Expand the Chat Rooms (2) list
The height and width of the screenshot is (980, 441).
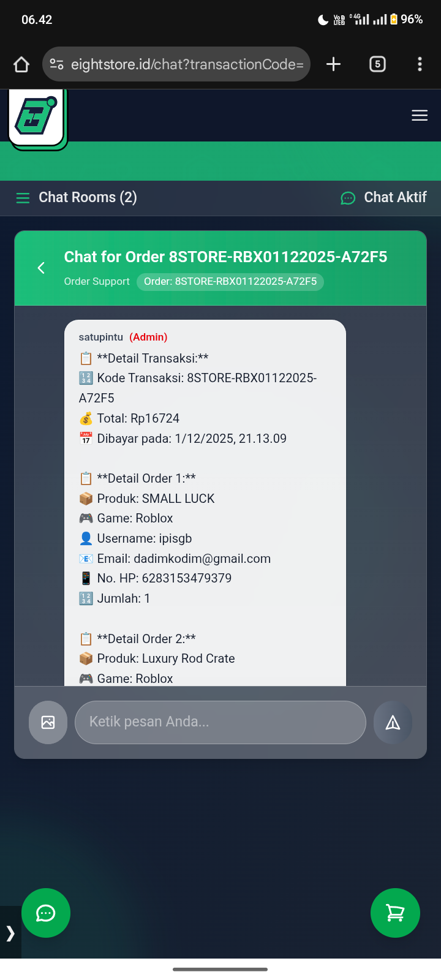click(77, 197)
